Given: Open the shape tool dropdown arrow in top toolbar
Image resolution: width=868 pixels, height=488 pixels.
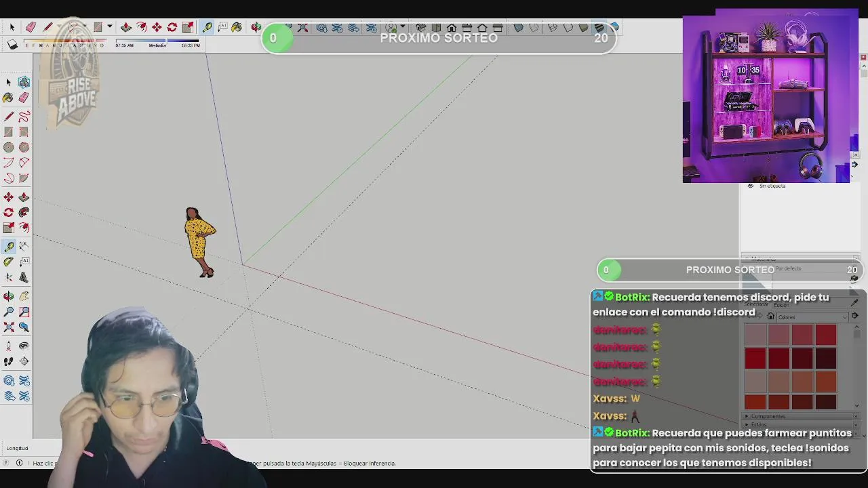Looking at the screenshot, I should click(109, 27).
